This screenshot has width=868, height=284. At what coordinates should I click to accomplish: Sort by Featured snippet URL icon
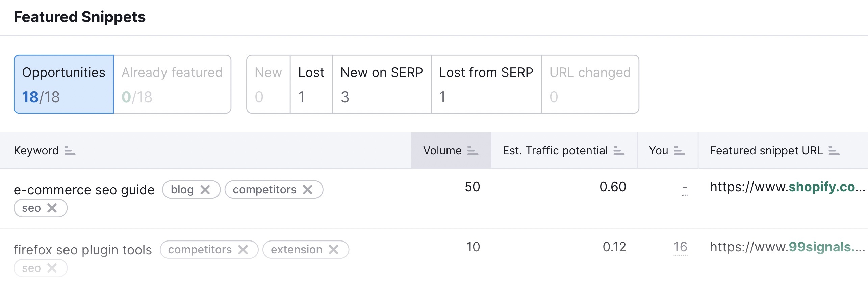(x=834, y=151)
